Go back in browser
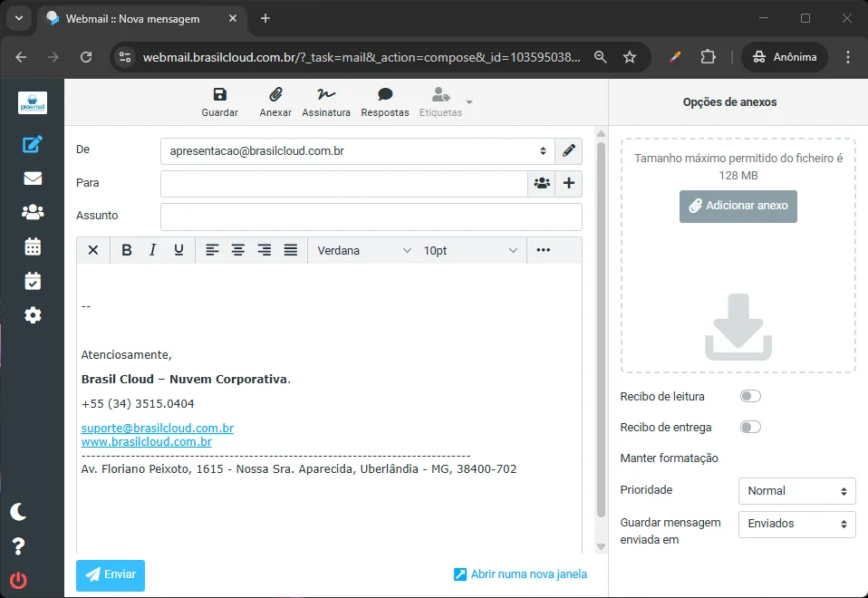This screenshot has width=868, height=598. pyautogui.click(x=21, y=57)
